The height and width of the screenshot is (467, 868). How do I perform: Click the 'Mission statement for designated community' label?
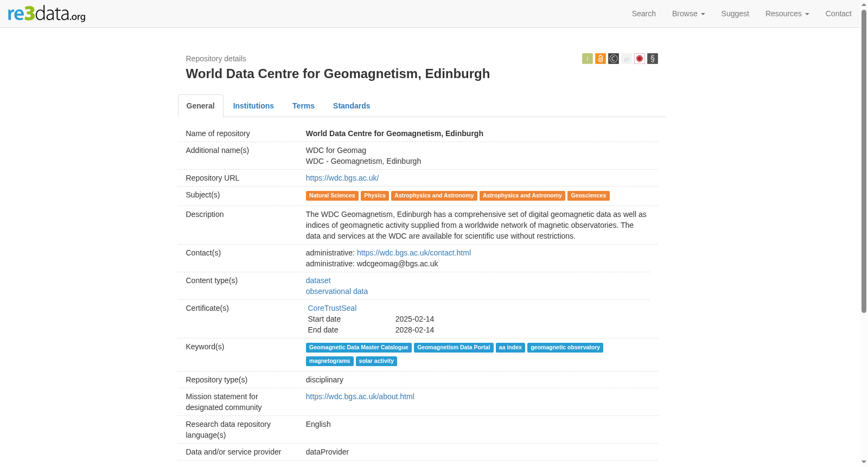pos(224,402)
